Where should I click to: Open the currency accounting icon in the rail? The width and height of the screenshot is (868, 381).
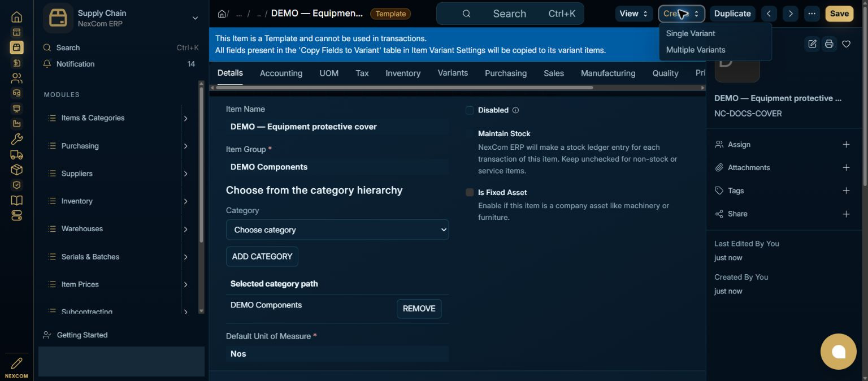[16, 63]
